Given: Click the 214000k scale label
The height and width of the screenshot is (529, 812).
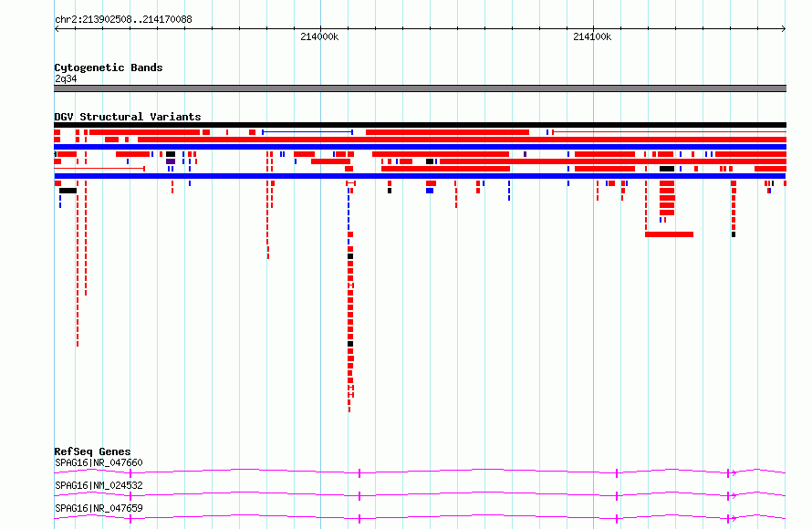Looking at the screenshot, I should pos(319,36).
